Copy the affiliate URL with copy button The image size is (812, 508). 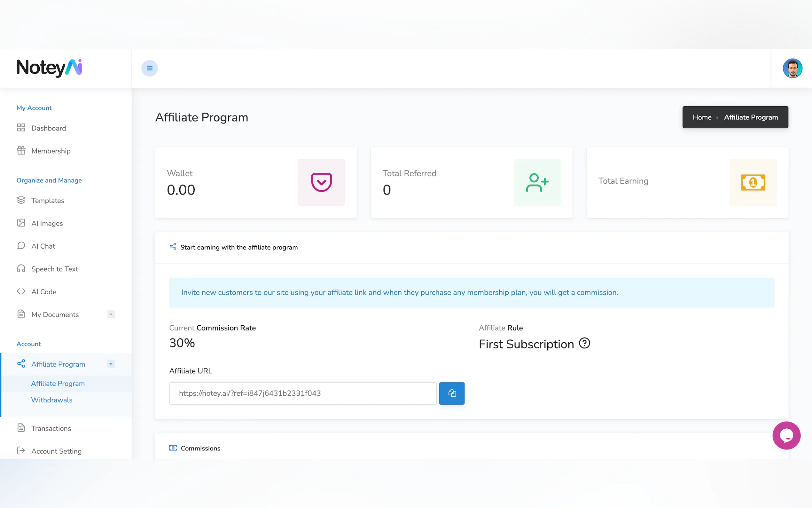coord(451,393)
